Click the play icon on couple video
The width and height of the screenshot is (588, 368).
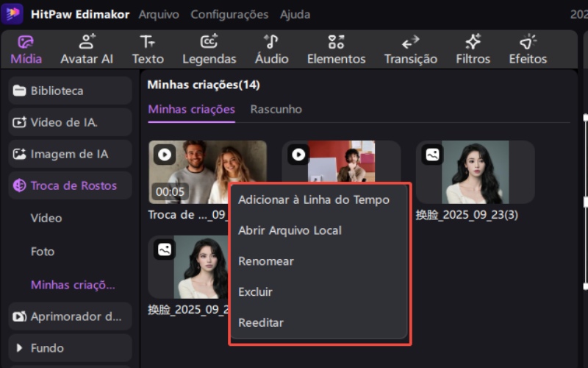click(x=164, y=155)
